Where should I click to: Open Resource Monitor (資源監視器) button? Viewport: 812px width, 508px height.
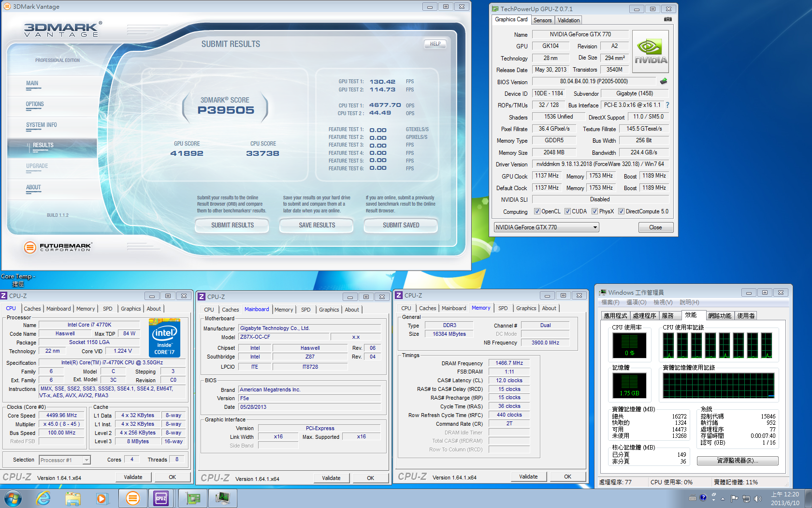pos(738,461)
